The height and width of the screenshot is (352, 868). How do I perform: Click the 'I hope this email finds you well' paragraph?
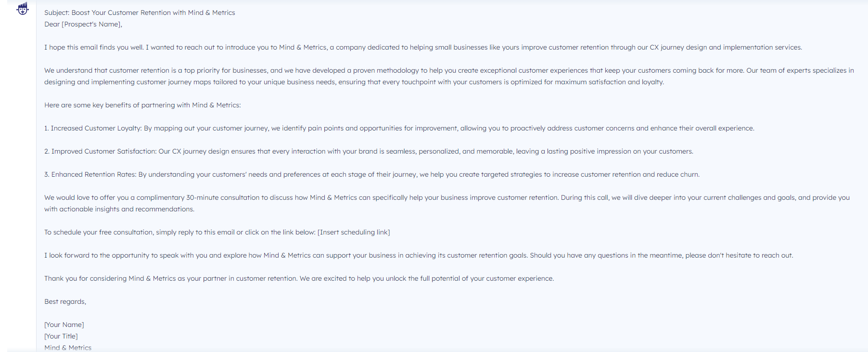point(423,47)
